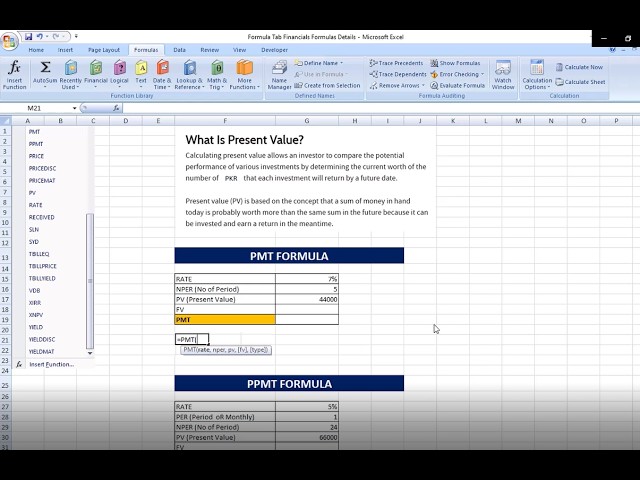Switch to the Developer tab
640x480 pixels.
(x=274, y=50)
